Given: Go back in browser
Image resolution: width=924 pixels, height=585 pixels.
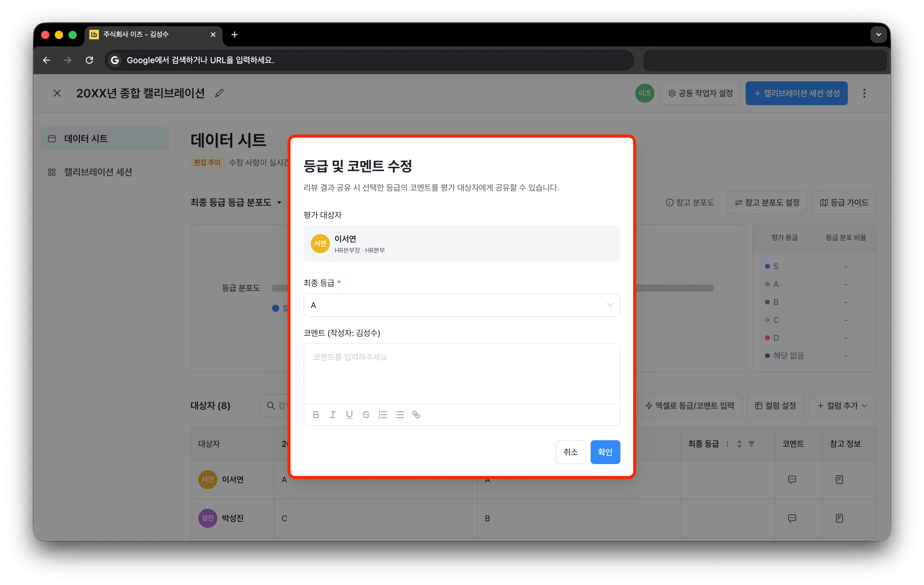Looking at the screenshot, I should coord(47,60).
